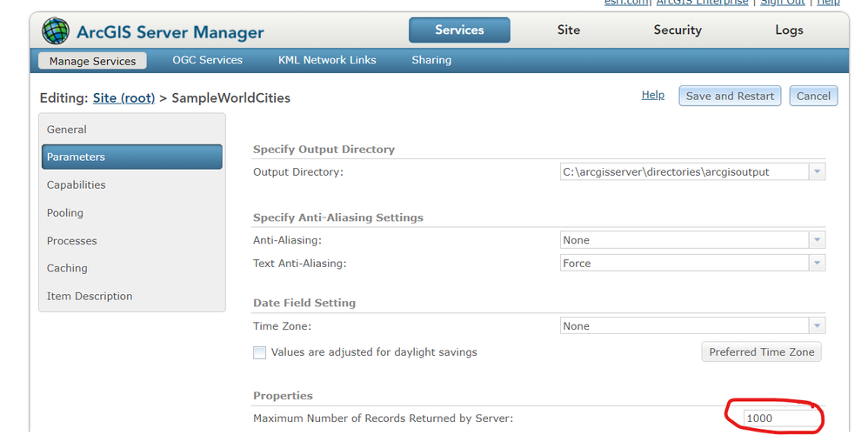Viewport: 868px width, 435px height.
Task: Expand the Output Directory dropdown
Action: 817,172
